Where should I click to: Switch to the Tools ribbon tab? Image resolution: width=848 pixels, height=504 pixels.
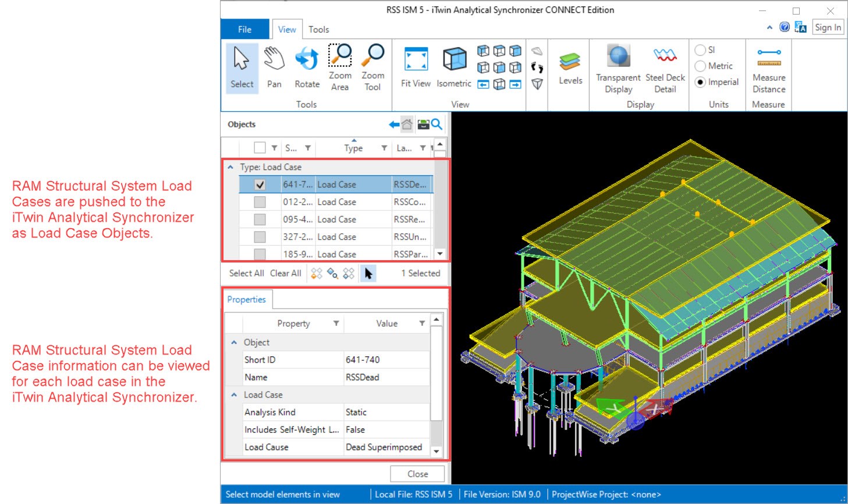coord(318,29)
